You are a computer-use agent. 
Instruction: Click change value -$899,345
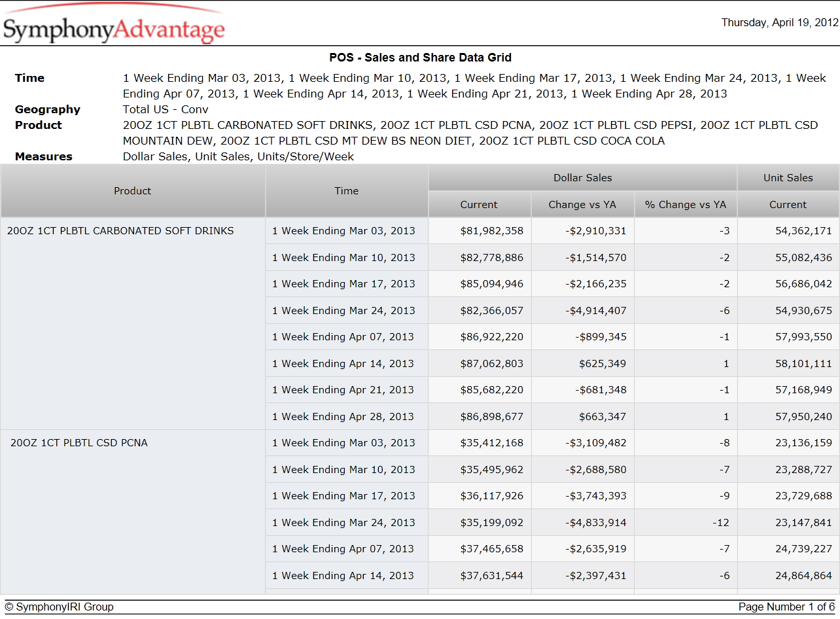601,337
